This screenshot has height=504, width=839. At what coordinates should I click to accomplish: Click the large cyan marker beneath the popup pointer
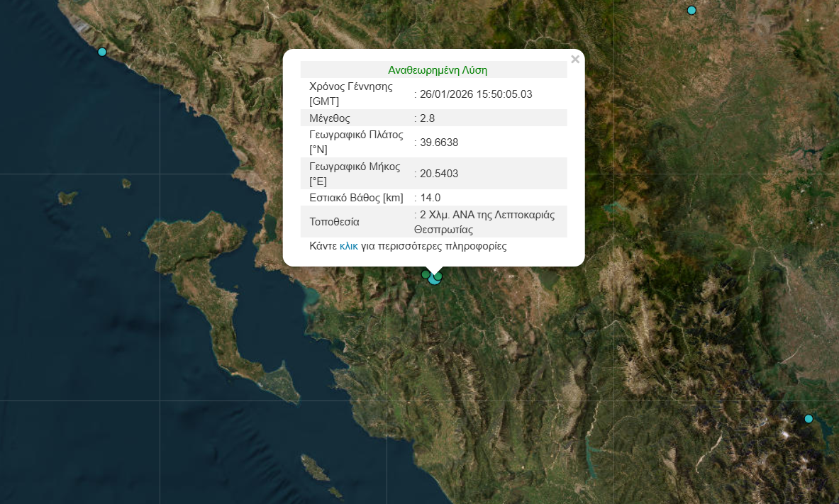click(433, 280)
